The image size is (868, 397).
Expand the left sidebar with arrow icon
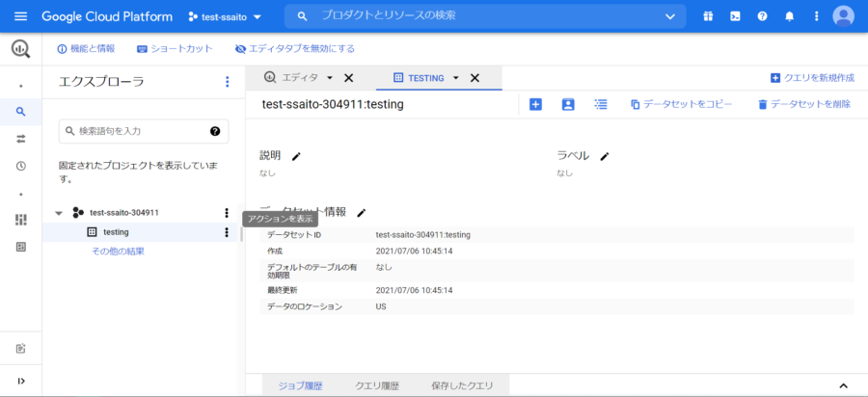point(21,381)
